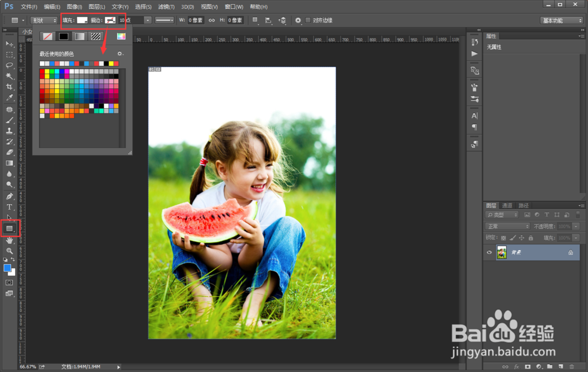Select the Eyedropper tool
This screenshot has width=588, height=372.
point(9,98)
